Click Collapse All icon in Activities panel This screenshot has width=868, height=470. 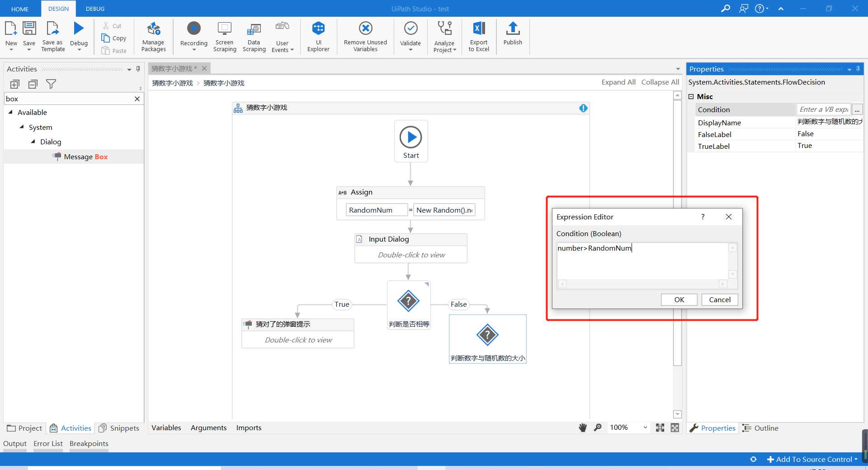point(33,84)
